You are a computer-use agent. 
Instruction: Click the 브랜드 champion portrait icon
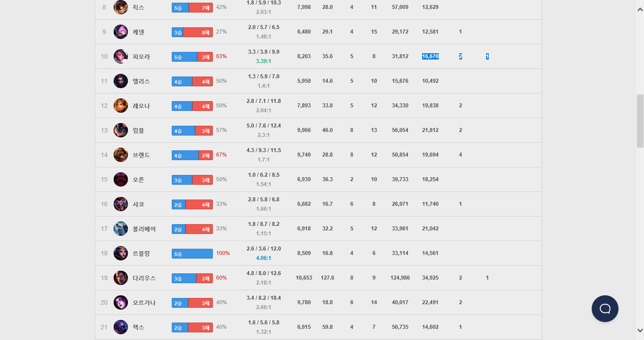[121, 155]
